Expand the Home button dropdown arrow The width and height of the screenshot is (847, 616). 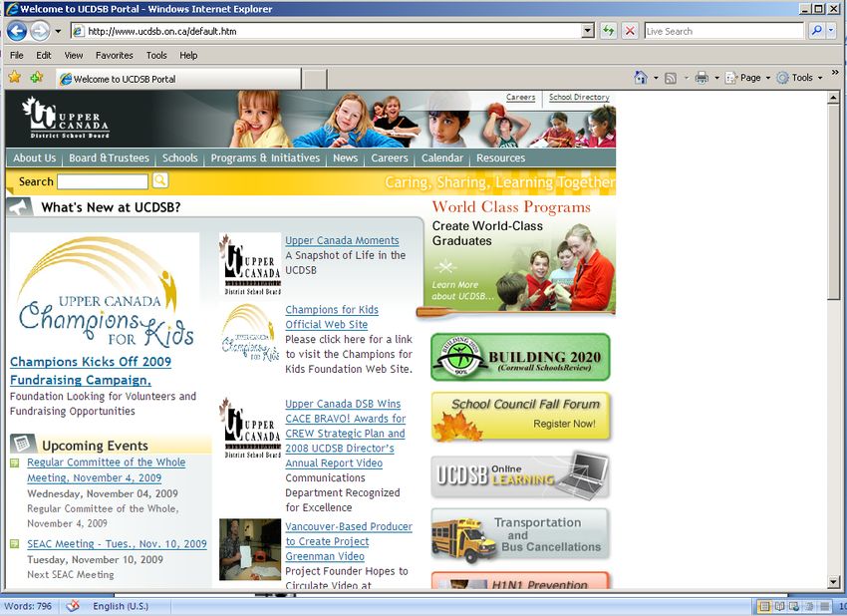pos(656,79)
